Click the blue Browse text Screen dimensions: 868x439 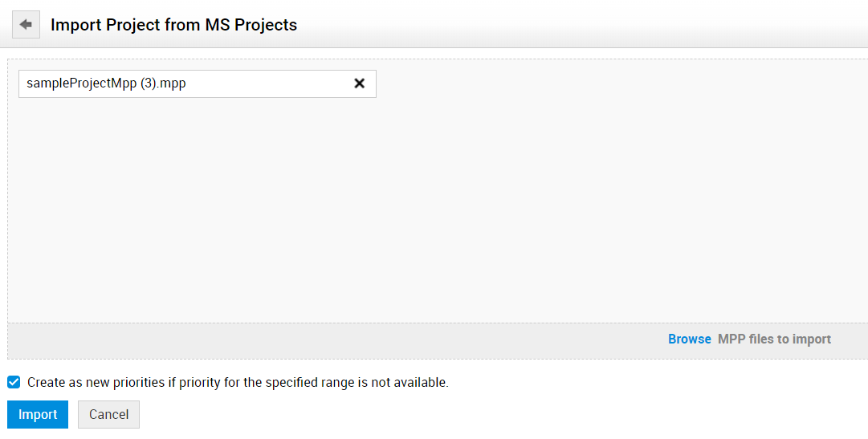[x=689, y=339]
